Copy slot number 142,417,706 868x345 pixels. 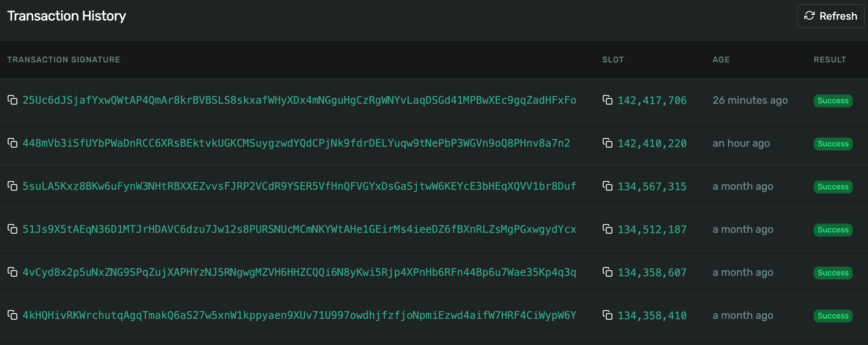pos(607,100)
